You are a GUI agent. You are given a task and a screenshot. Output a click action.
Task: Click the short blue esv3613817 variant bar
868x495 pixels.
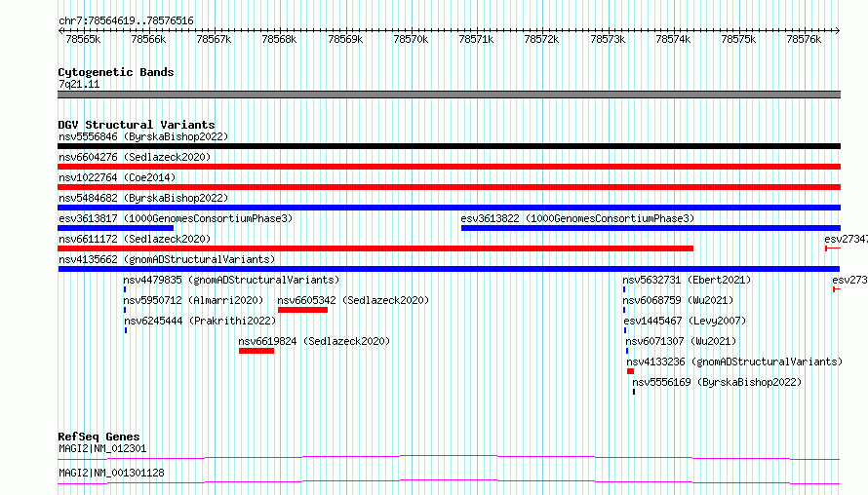tap(116, 228)
